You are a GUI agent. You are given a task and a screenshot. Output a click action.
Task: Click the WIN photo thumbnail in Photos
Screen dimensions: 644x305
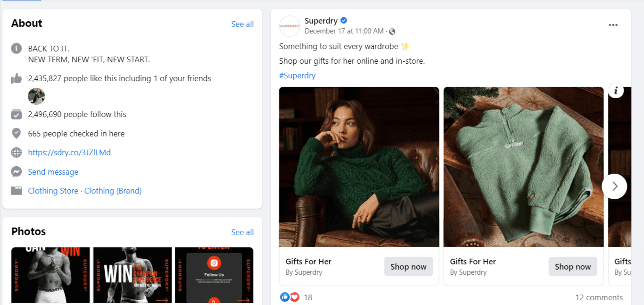coord(132,276)
